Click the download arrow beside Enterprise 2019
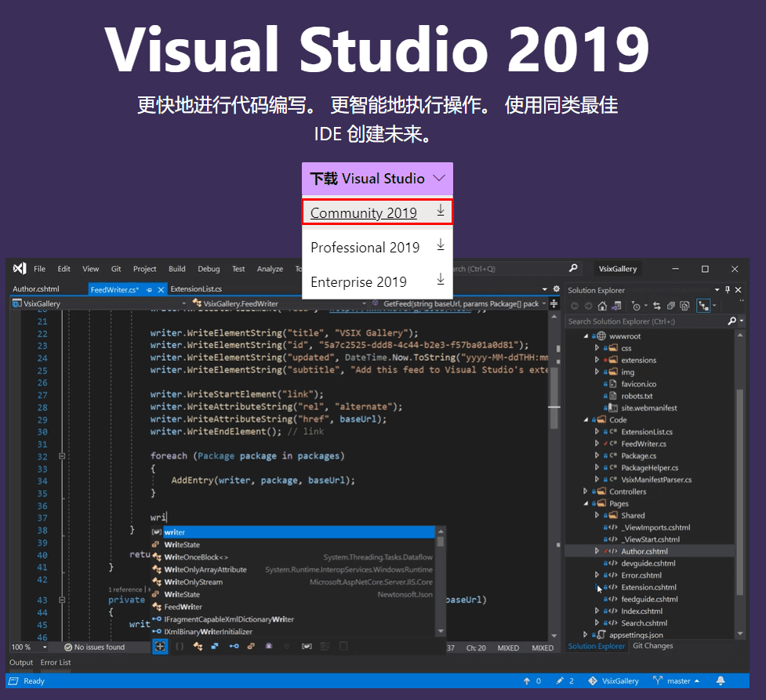 point(440,280)
